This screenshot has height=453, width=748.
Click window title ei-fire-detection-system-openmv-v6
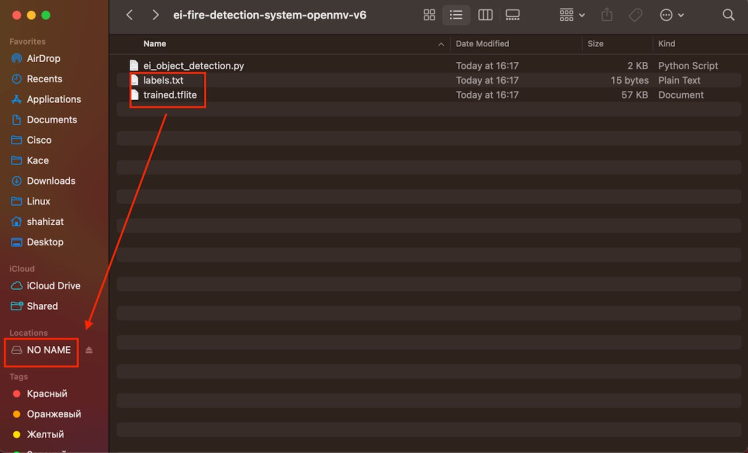[x=270, y=15]
